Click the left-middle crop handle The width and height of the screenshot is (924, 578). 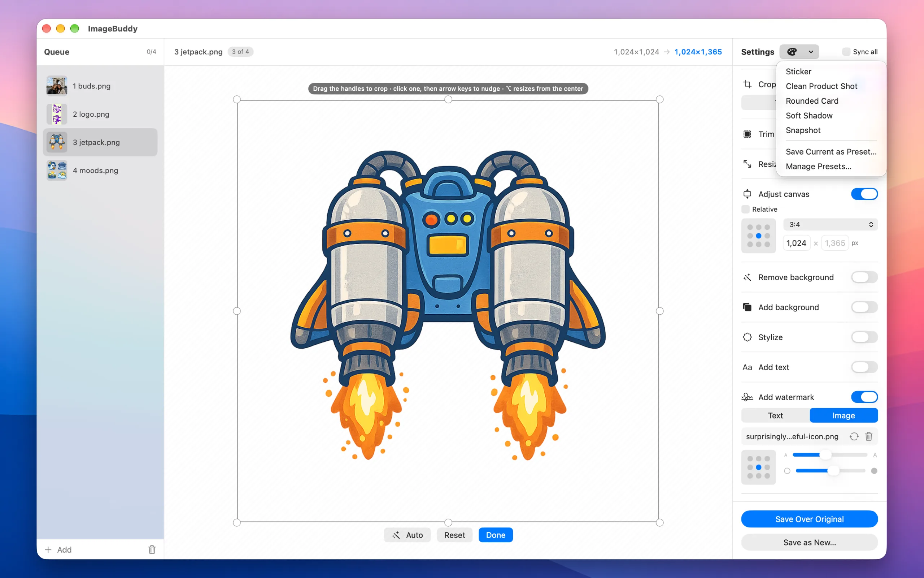pos(237,311)
